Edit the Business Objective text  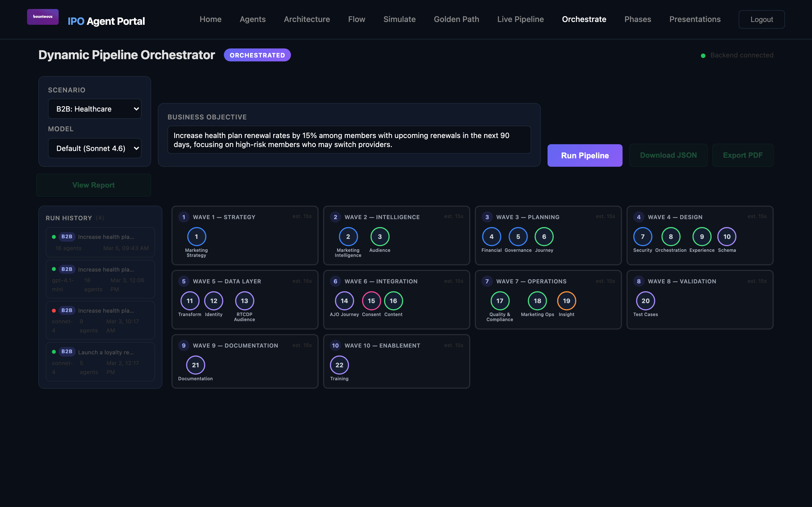[x=349, y=140]
